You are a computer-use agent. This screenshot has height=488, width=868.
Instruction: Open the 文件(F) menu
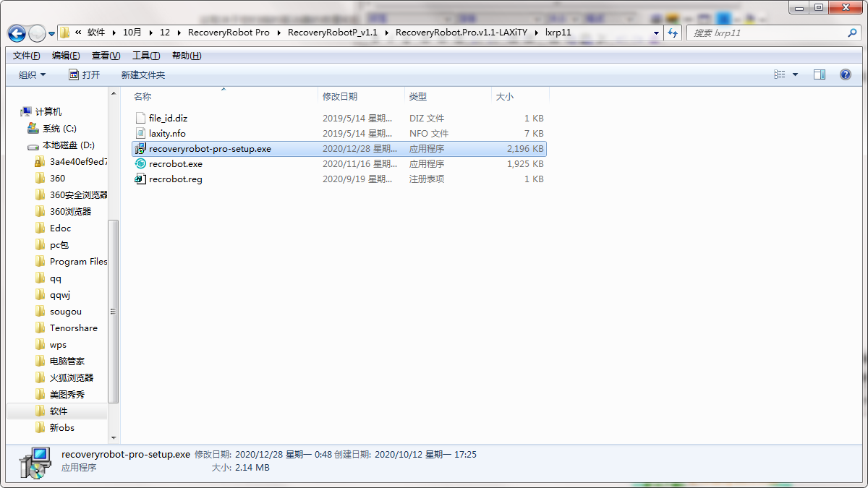[x=27, y=56]
